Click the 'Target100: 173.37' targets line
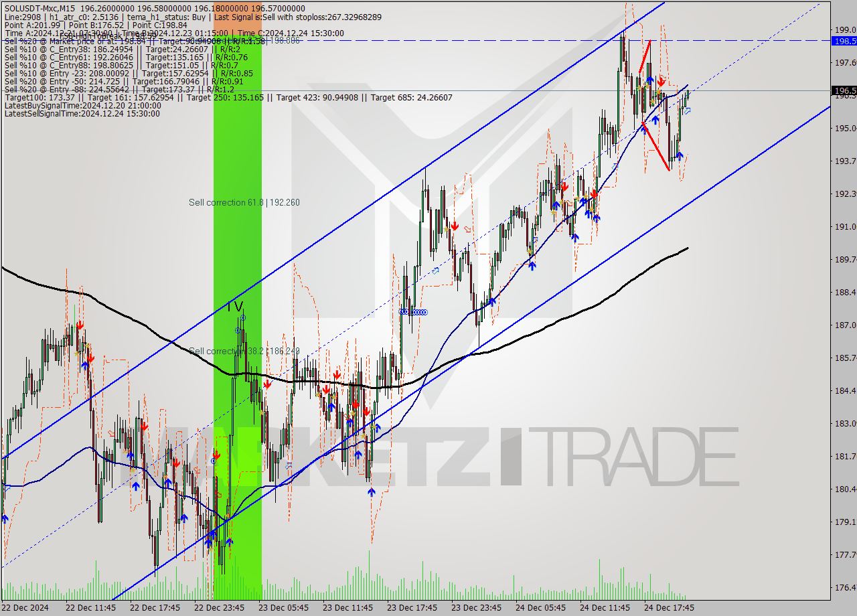 pyautogui.click(x=228, y=98)
